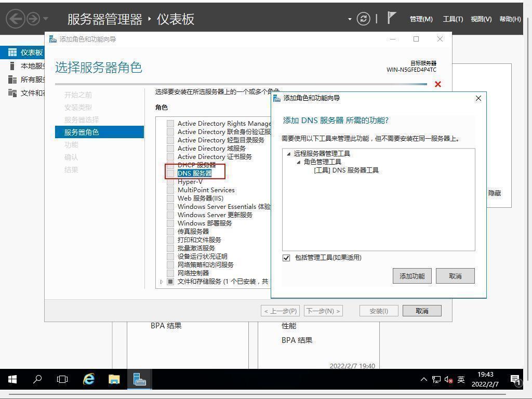Click the network tray icon
The image size is (532, 399).
point(436,380)
